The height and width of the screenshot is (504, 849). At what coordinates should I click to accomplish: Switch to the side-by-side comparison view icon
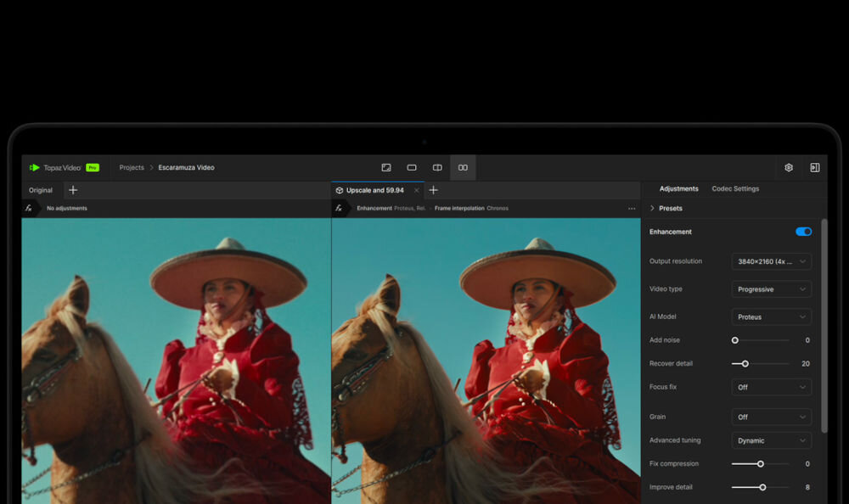463,168
